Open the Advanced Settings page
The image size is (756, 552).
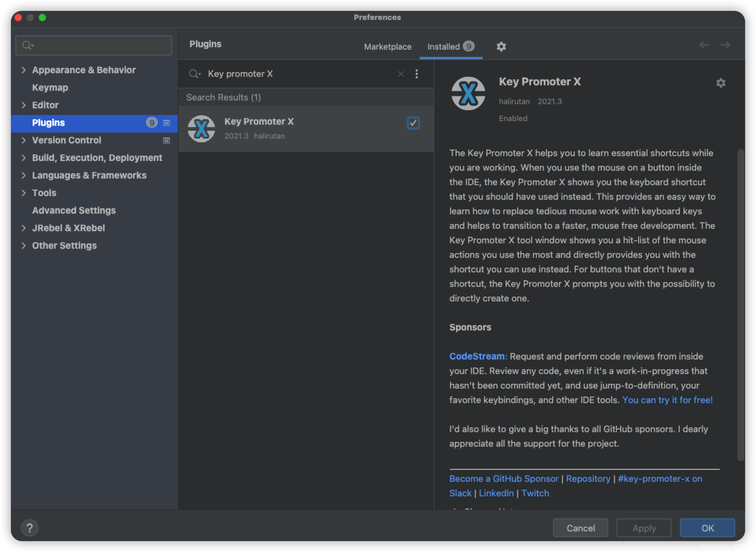(74, 210)
